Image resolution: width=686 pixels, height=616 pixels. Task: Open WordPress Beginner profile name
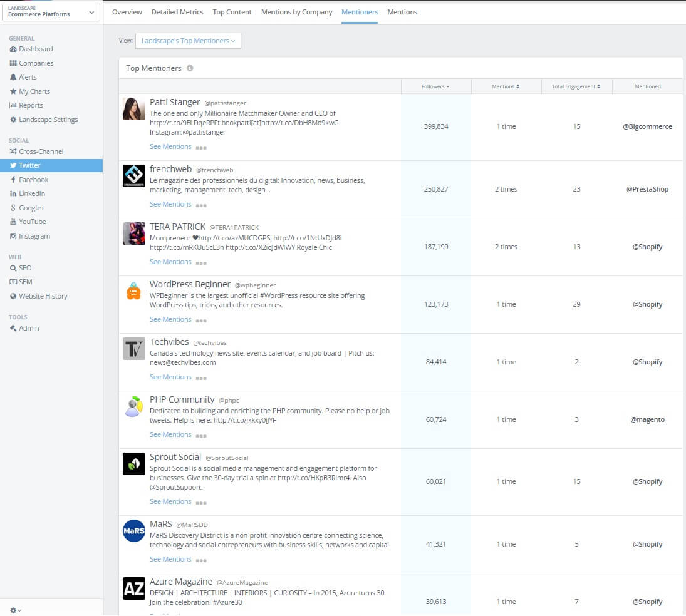click(190, 285)
